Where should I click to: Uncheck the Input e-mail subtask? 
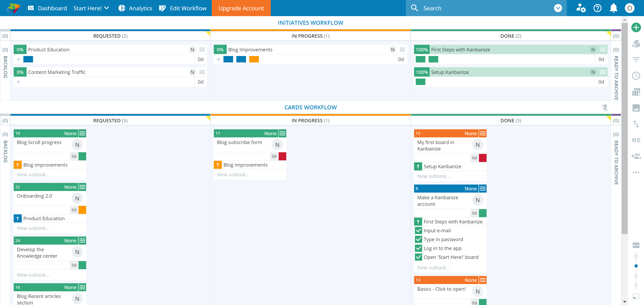[x=419, y=230]
